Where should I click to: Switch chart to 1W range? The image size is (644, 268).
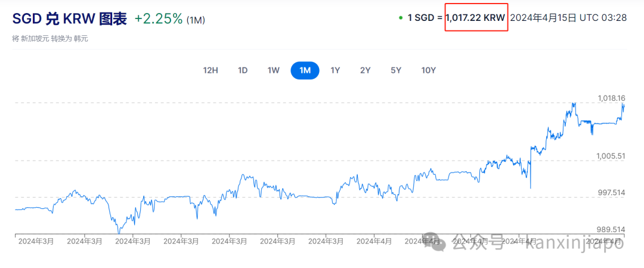274,70
